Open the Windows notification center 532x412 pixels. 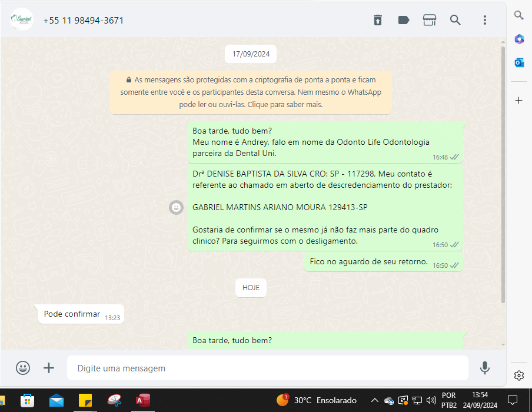point(513,400)
